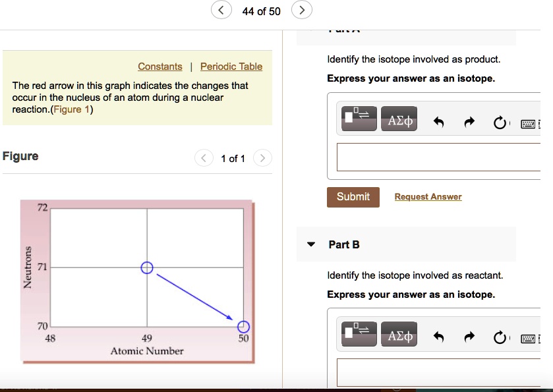Image resolution: width=553 pixels, height=392 pixels.
Task: Reset the Part A answer editor
Action: [500, 123]
